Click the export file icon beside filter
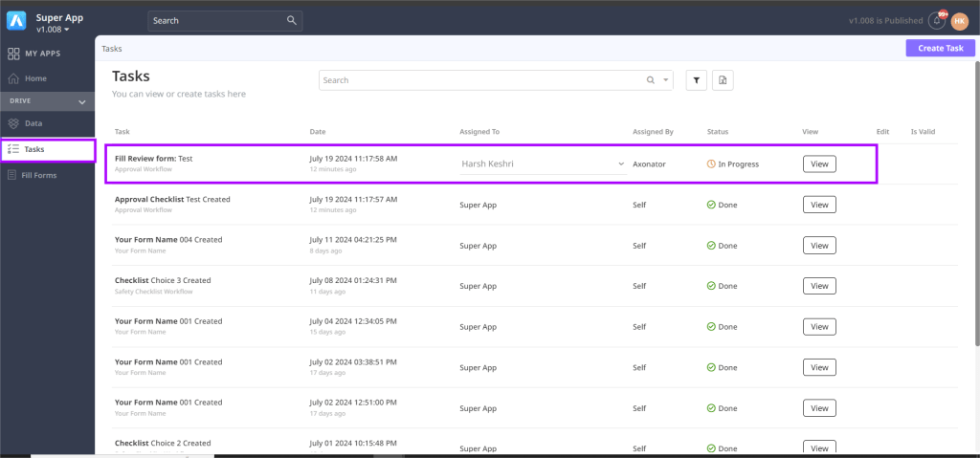Image resolution: width=980 pixels, height=458 pixels. click(x=724, y=81)
